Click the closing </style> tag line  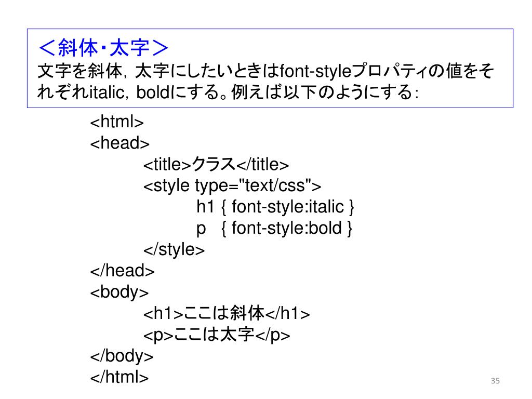[174, 250]
